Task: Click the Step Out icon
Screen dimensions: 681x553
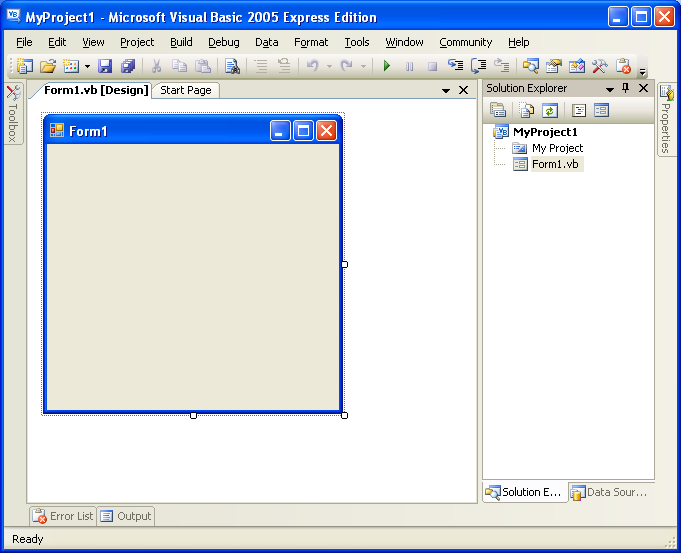Action: tap(502, 66)
